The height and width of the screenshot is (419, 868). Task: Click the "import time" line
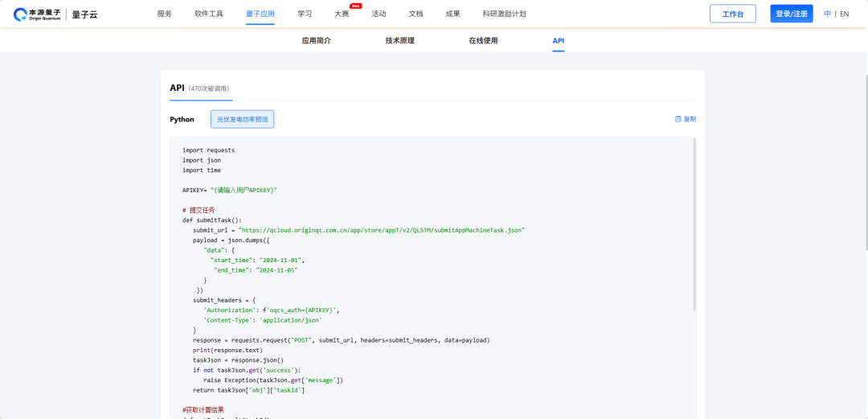(x=202, y=170)
